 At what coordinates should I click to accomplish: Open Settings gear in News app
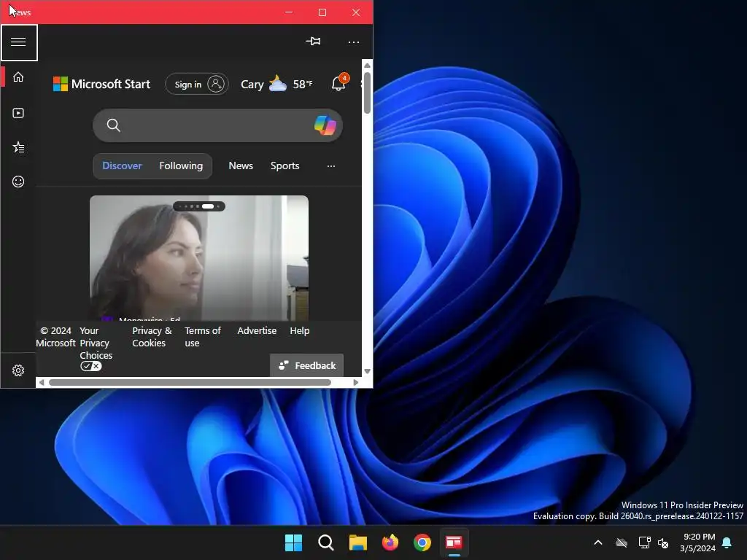(x=18, y=370)
